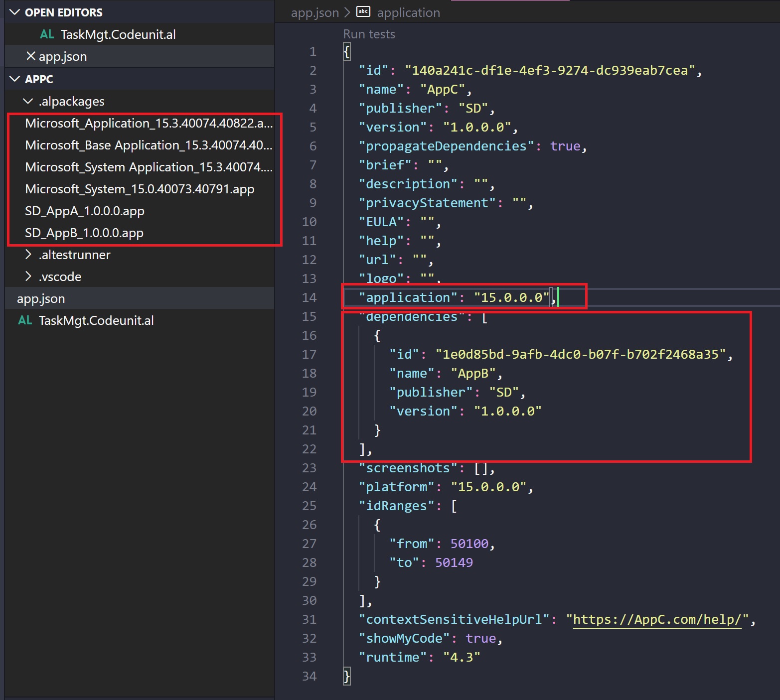Image resolution: width=780 pixels, height=700 pixels.
Task: Select SD_AppA_1.0.0.0.app package
Action: click(x=85, y=211)
